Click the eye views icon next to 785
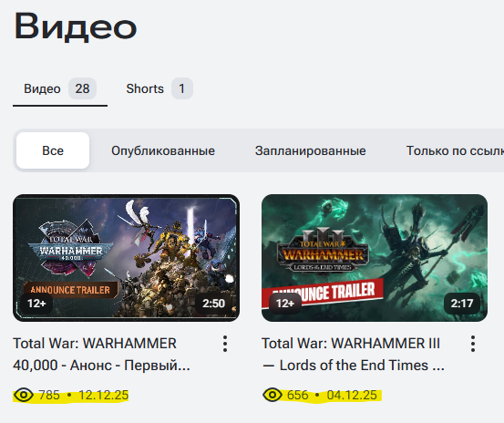504x423 pixels. (x=24, y=395)
